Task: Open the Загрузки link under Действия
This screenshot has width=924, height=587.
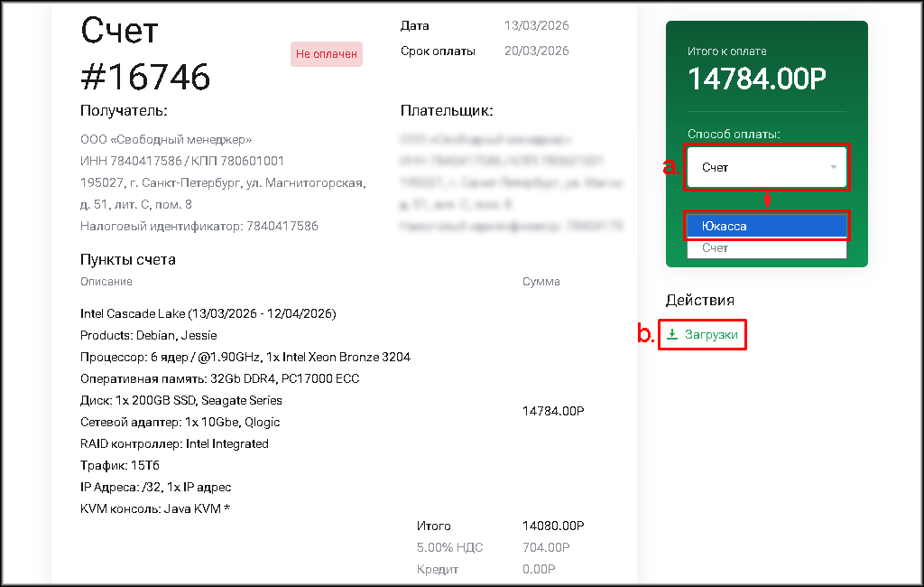Action: (x=711, y=335)
